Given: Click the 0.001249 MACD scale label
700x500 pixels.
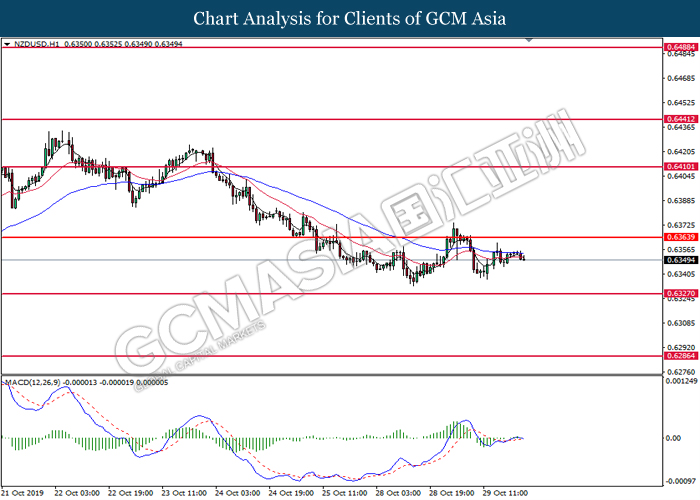Looking at the screenshot, I should tap(681, 381).
